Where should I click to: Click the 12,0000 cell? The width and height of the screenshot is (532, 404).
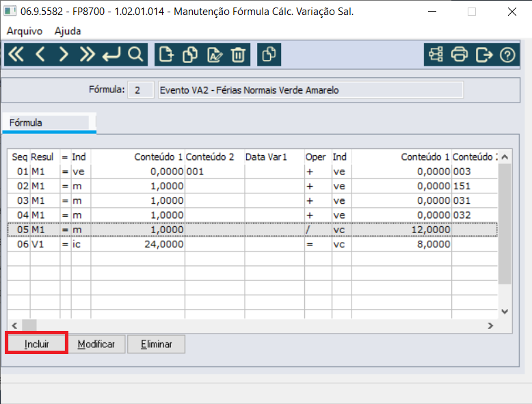coord(401,230)
